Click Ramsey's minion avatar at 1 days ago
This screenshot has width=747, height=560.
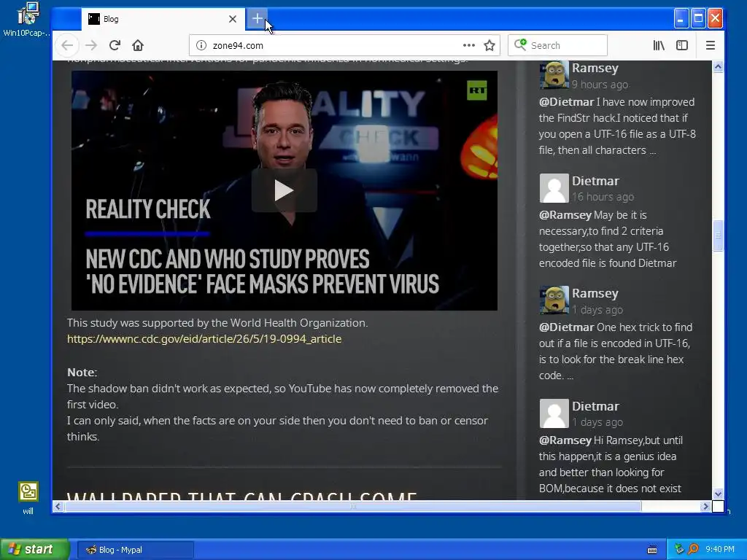click(554, 300)
